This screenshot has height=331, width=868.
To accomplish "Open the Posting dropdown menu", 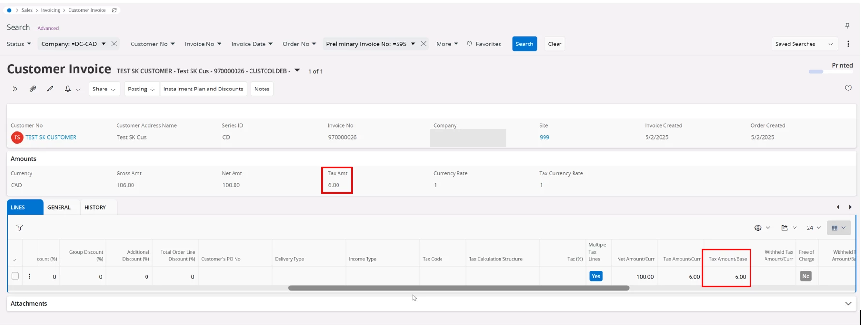I will click(141, 89).
